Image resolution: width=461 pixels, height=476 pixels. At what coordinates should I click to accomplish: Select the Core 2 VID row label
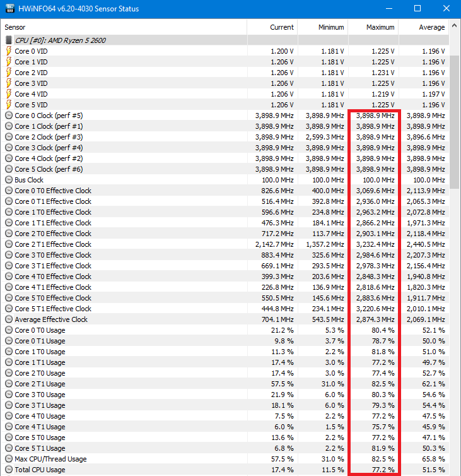pos(32,73)
